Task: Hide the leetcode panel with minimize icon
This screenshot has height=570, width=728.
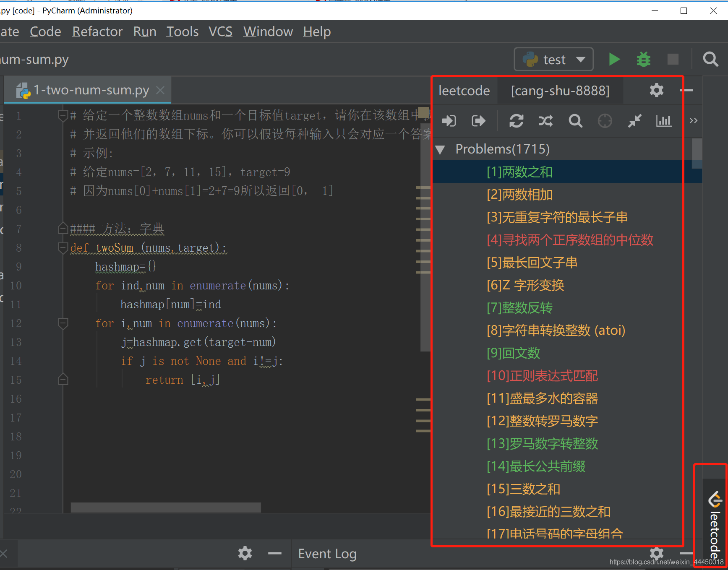Action: 687,90
